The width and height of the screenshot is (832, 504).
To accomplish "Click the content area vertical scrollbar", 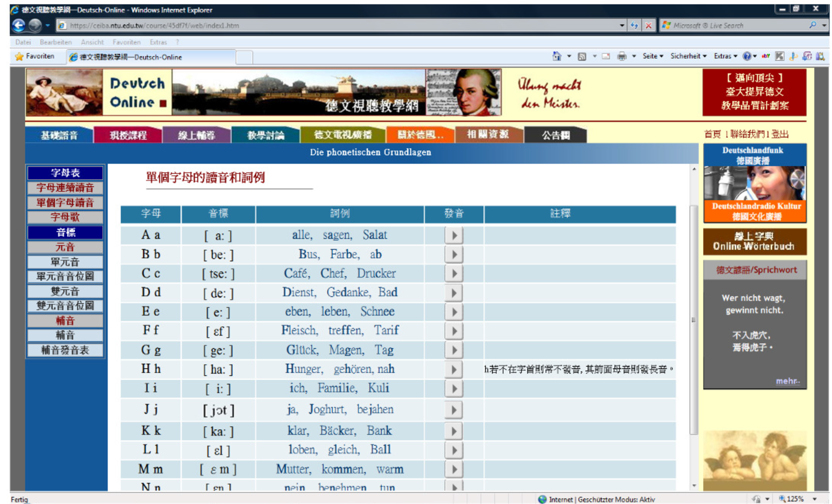I will (x=693, y=319).
